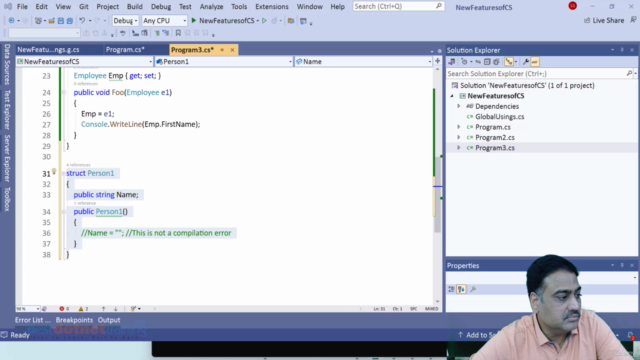Expand the Program2.cs tree node arrow
The image size is (640, 360).
(x=458, y=138)
